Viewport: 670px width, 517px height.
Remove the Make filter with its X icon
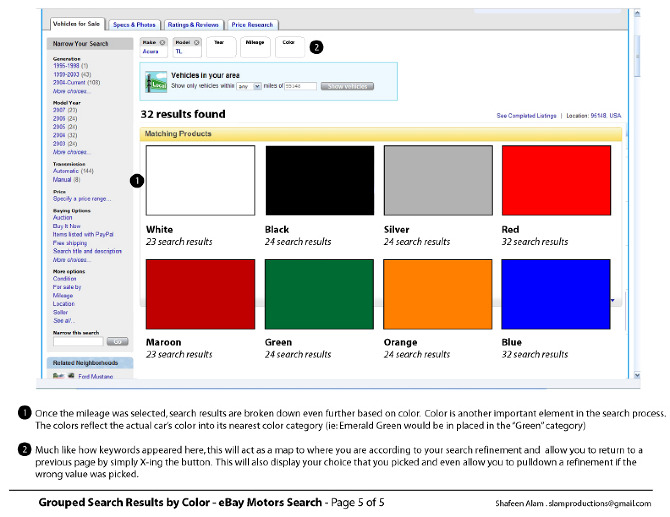[x=162, y=42]
